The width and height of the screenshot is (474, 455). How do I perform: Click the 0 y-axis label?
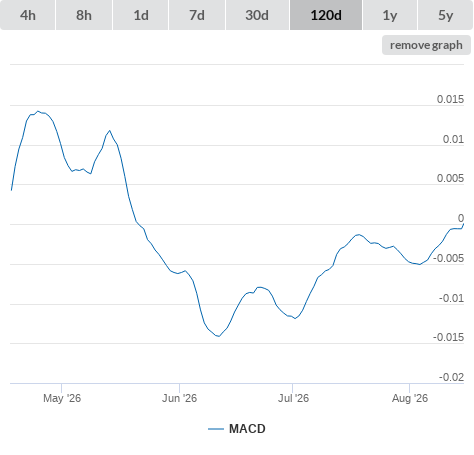coord(461,218)
